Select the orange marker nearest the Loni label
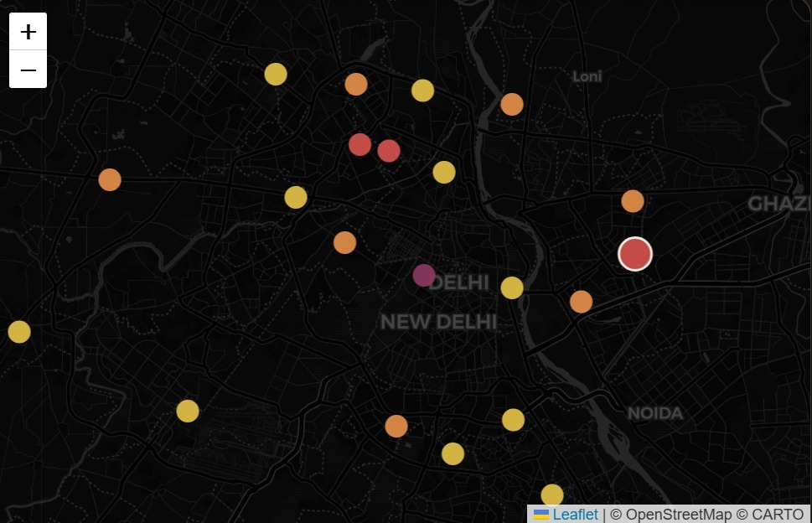 tap(512, 105)
